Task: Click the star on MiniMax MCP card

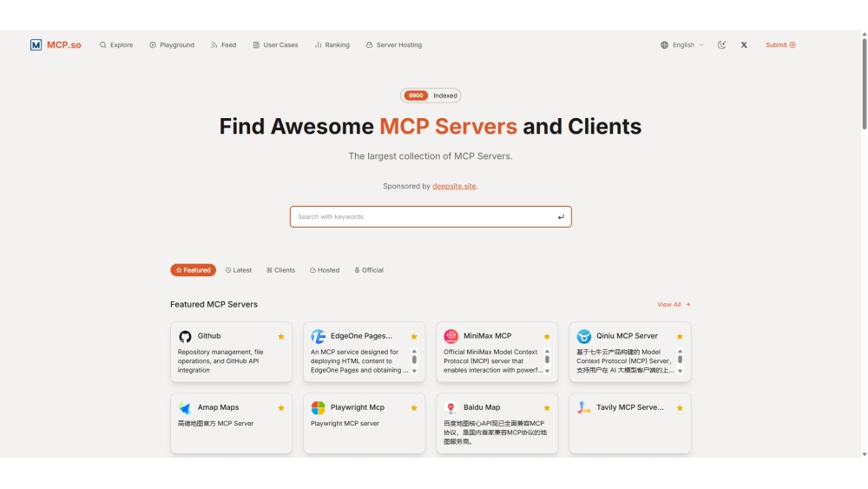Action: point(547,336)
